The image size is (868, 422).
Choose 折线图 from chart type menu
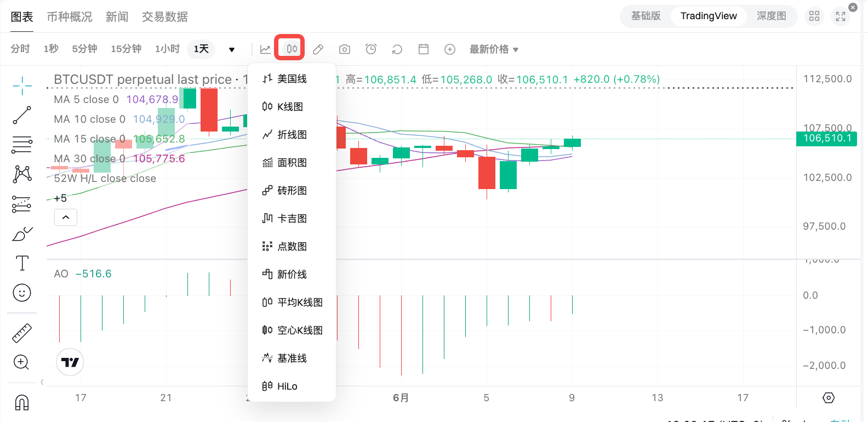pos(292,135)
